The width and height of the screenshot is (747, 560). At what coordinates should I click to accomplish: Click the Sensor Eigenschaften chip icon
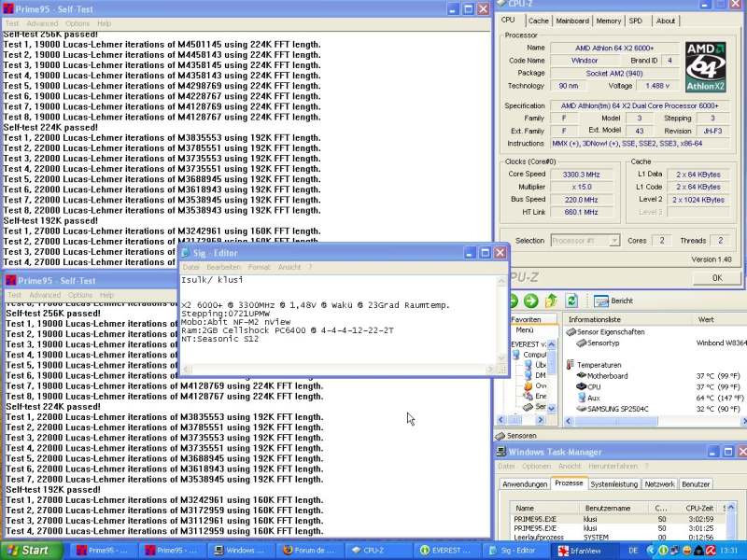571,332
